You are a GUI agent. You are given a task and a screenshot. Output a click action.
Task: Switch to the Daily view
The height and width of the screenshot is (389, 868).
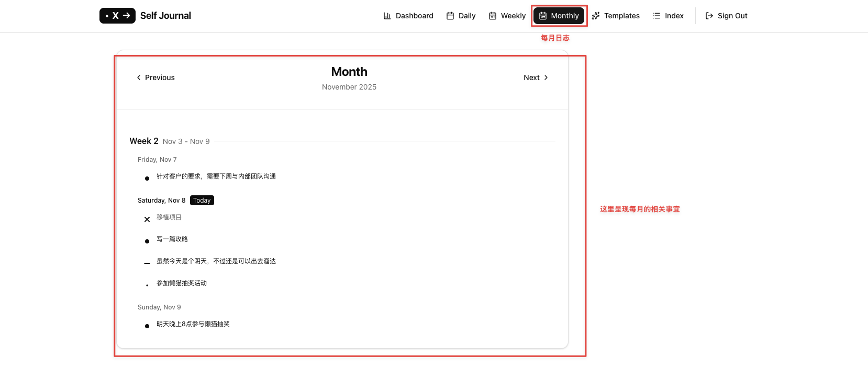click(461, 16)
